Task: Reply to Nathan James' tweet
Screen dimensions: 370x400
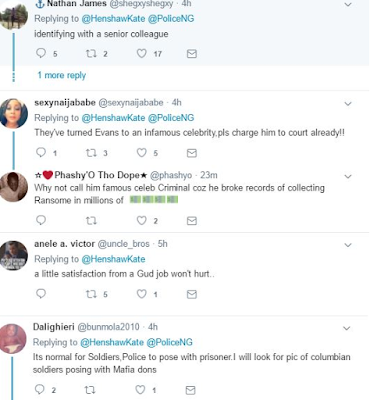Action: point(41,53)
